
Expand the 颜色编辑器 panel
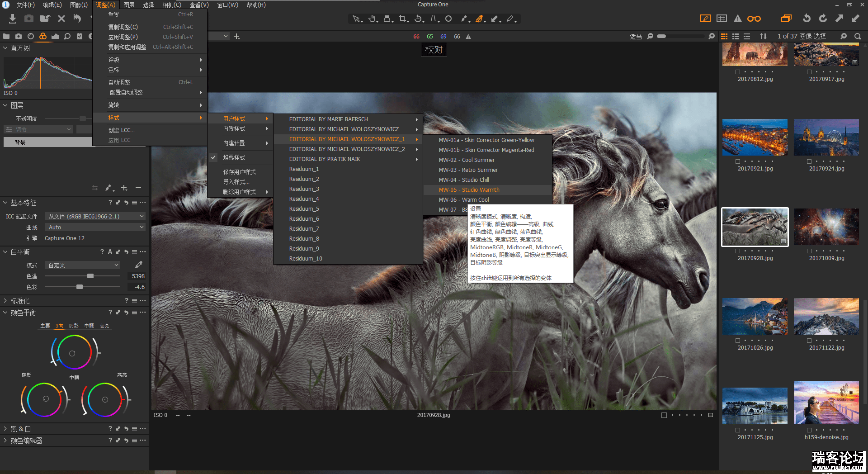[5, 440]
